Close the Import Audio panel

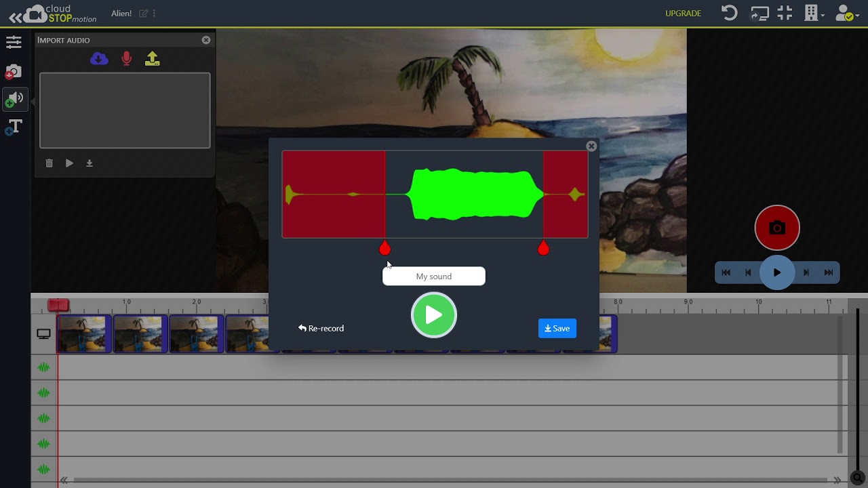tap(206, 40)
